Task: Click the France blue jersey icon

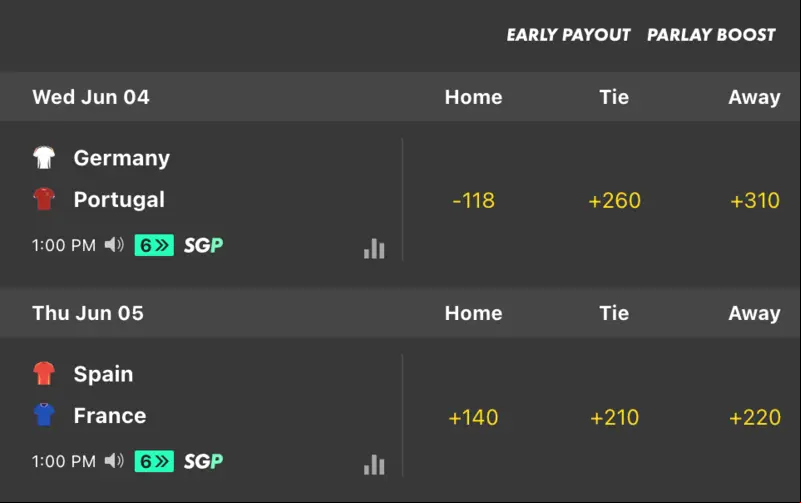Action: (44, 415)
